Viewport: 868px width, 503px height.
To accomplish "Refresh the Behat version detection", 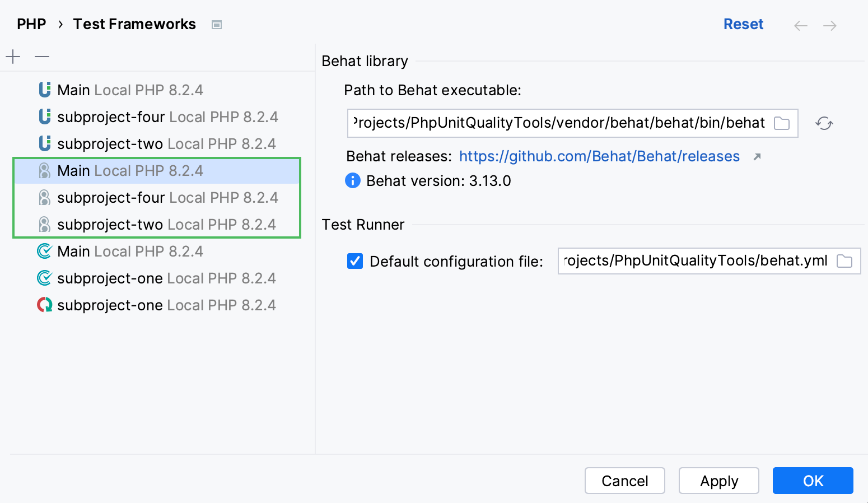I will pos(824,123).
